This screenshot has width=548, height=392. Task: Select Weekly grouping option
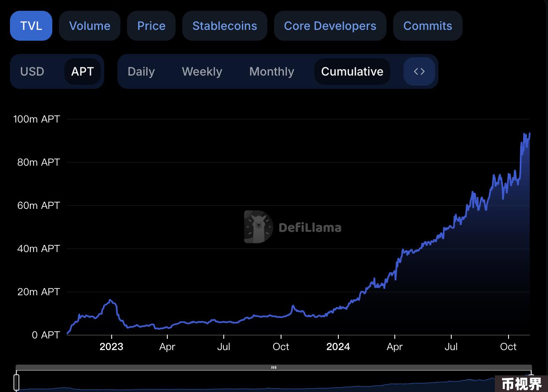202,71
